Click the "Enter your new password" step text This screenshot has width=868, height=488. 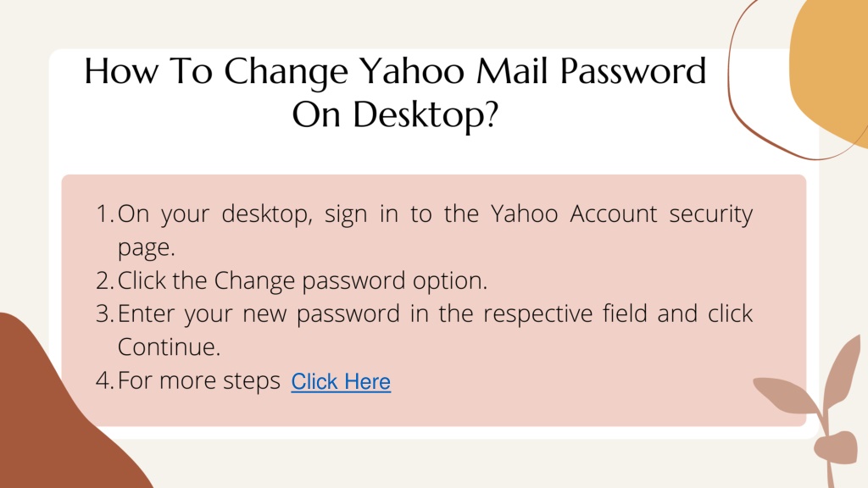click(x=259, y=314)
